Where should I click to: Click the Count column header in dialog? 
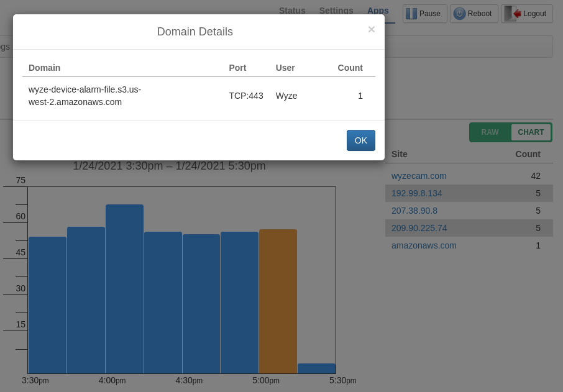point(350,68)
